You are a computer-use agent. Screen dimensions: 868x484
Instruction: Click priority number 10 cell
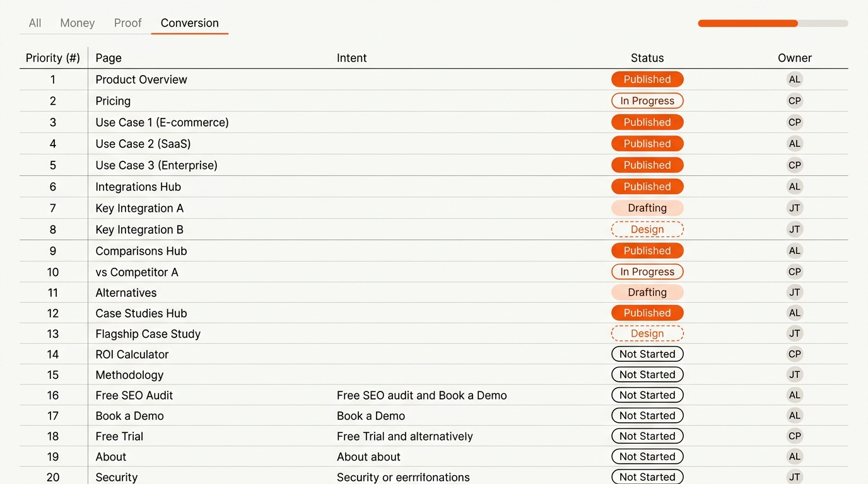53,272
